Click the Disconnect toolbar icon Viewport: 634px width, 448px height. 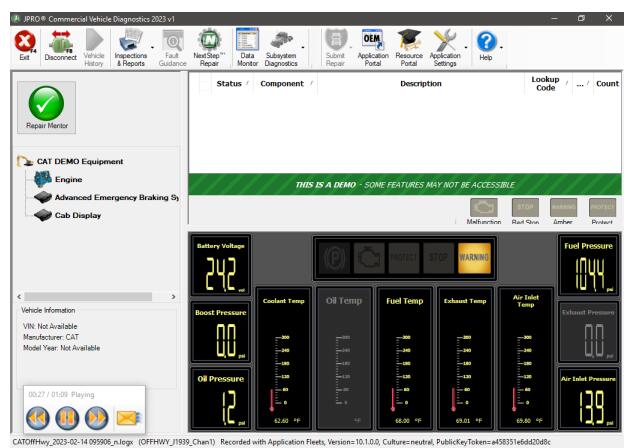[x=61, y=46]
